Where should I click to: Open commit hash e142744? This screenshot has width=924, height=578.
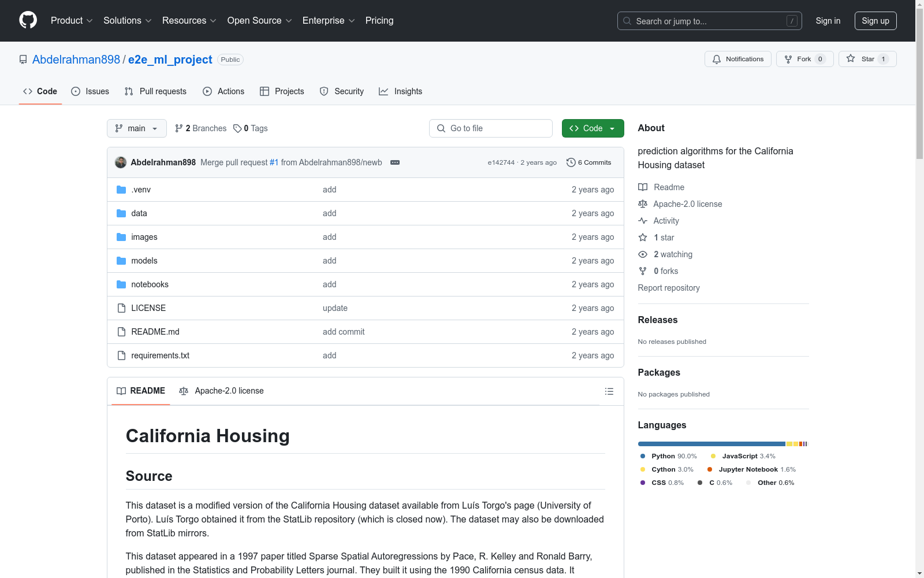pos(501,162)
